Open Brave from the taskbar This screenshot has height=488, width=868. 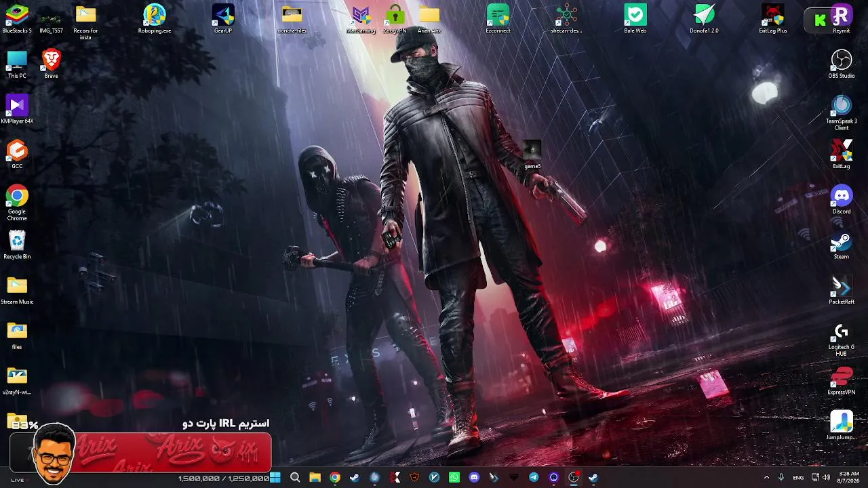click(x=414, y=477)
